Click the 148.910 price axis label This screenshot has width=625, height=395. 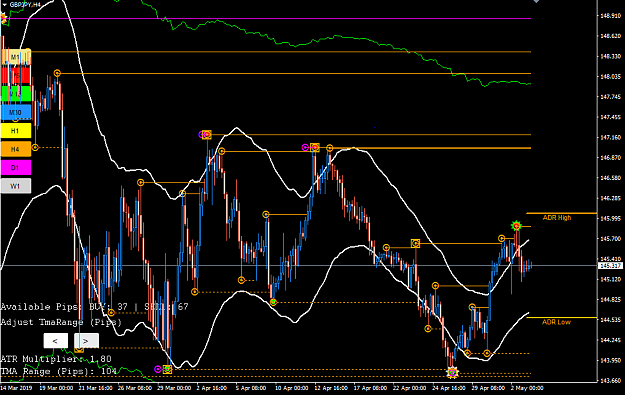click(610, 16)
